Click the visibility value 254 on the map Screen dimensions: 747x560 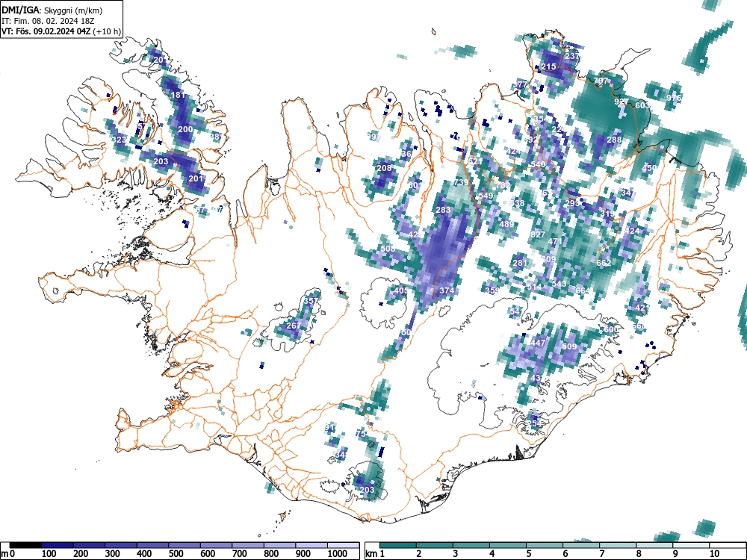pyautogui.click(x=534, y=423)
